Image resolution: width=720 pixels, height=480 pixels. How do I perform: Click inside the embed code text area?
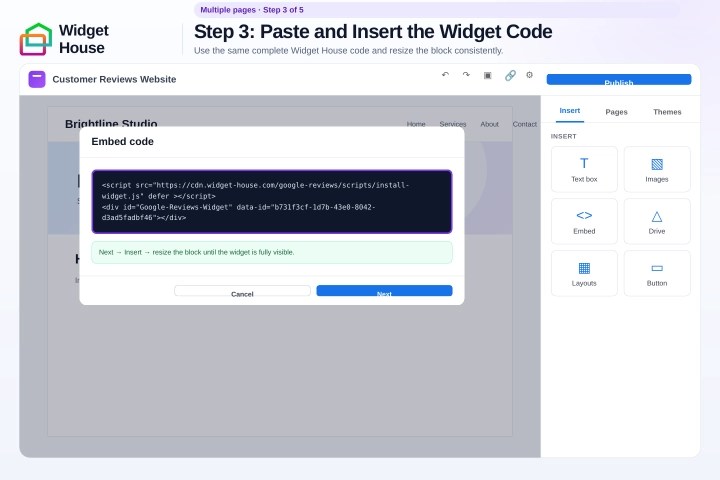272,202
